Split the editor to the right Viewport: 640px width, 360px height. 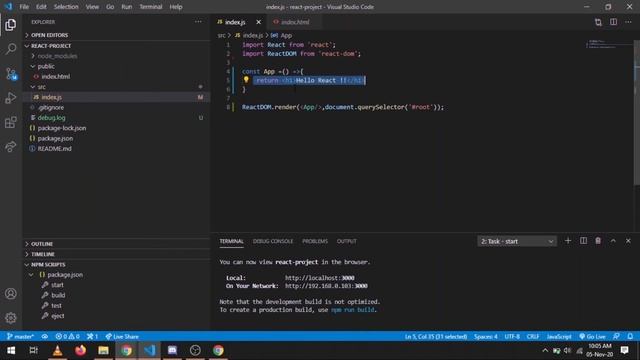pyautogui.click(x=613, y=22)
